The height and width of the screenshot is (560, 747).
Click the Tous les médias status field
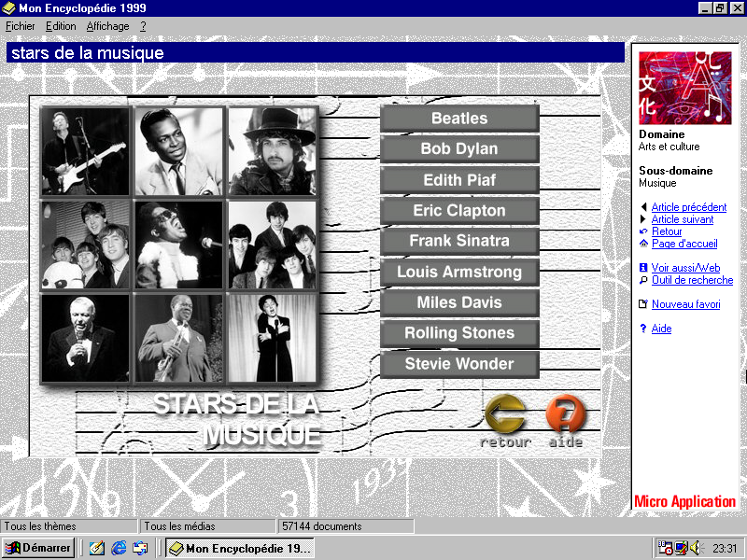tap(206, 526)
